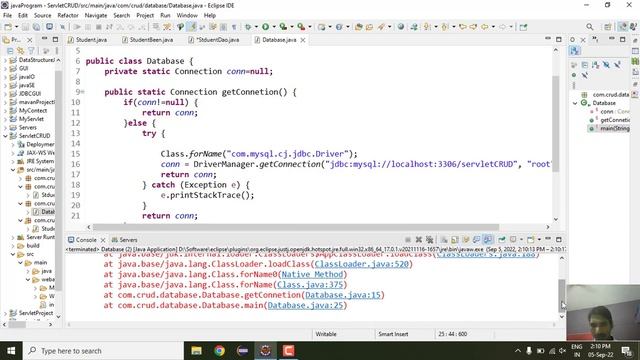Open the Refactor menu
The height and width of the screenshot is (360, 640).
pyautogui.click(x=68, y=16)
